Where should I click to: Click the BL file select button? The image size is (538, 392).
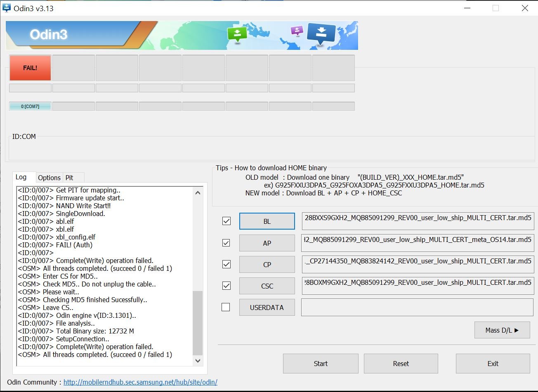pos(267,221)
